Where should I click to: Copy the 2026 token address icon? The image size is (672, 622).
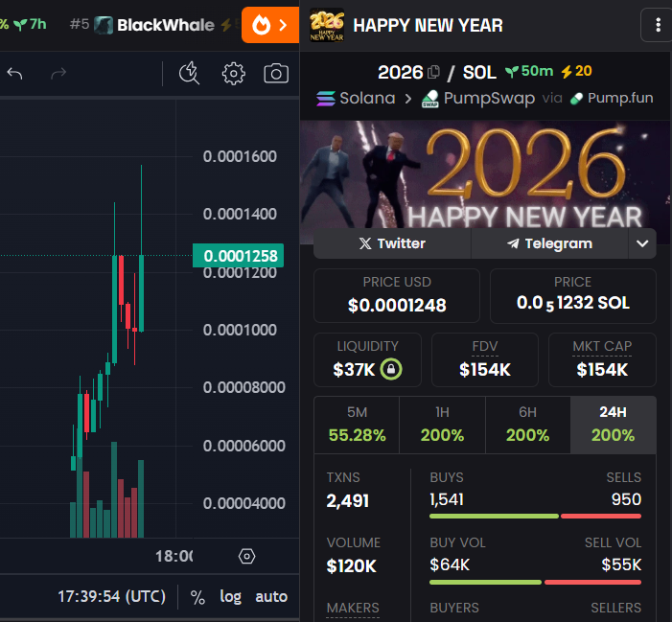tap(433, 72)
